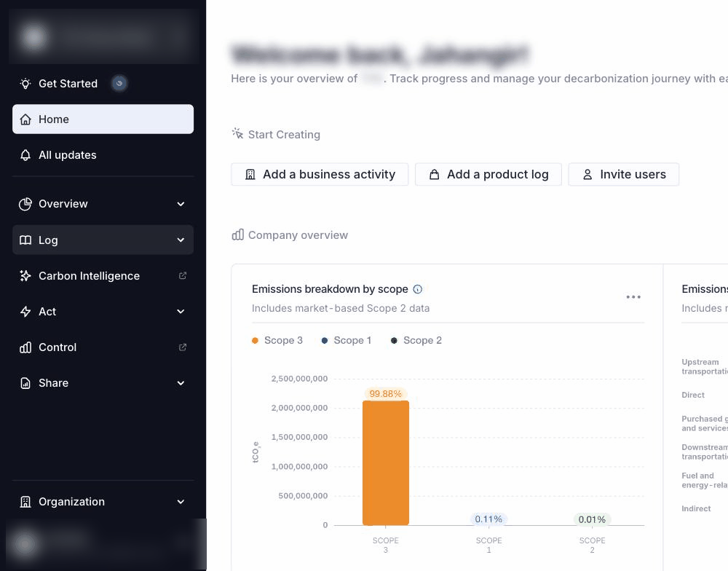728x571 pixels.
Task: Open Control external link icon
Action: (x=183, y=347)
